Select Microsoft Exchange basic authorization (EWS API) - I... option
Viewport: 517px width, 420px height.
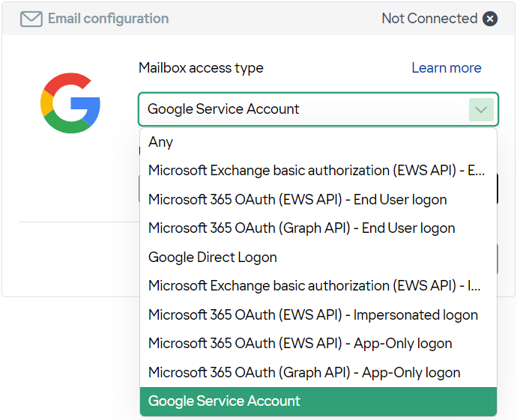click(x=318, y=286)
